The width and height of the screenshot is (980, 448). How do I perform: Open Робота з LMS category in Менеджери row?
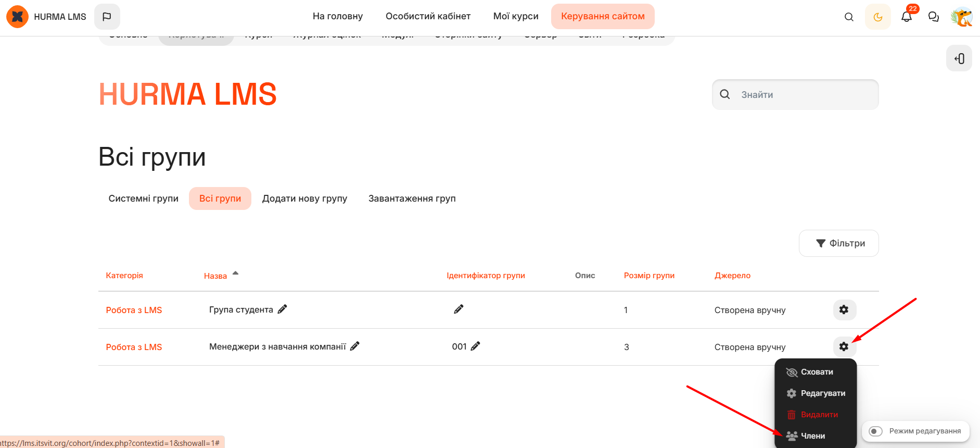(134, 347)
